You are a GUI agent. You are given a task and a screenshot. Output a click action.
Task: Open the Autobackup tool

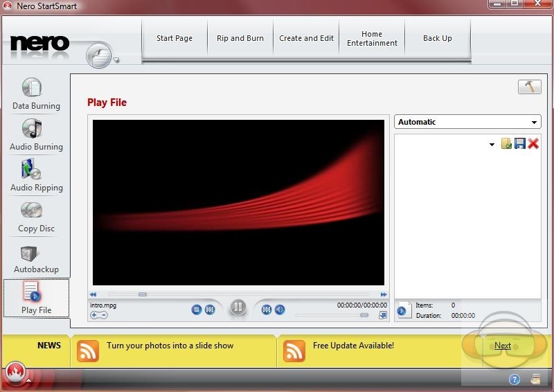pyautogui.click(x=36, y=258)
